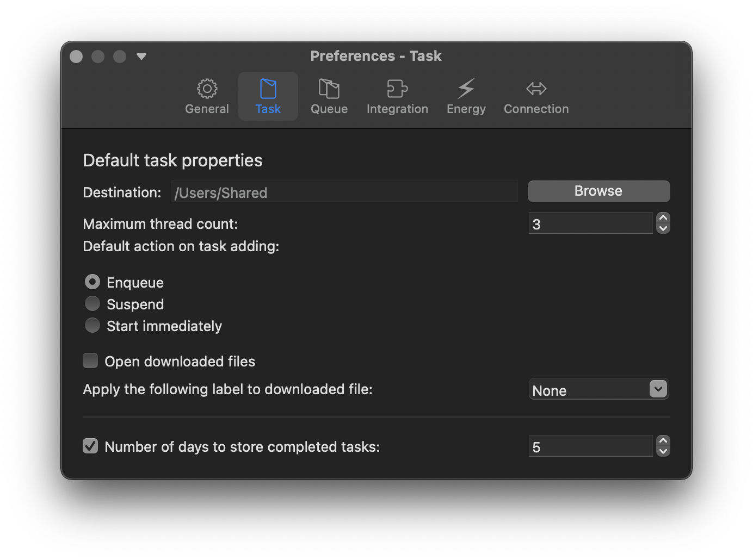Select the Suspend radio button
The height and width of the screenshot is (560, 753).
[92, 303]
